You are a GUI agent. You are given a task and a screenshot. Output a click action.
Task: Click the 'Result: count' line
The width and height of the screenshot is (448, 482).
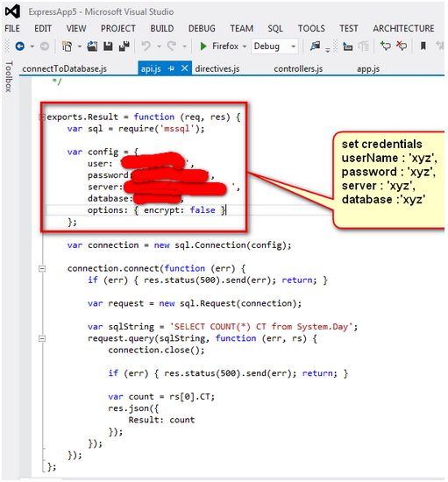(x=161, y=420)
